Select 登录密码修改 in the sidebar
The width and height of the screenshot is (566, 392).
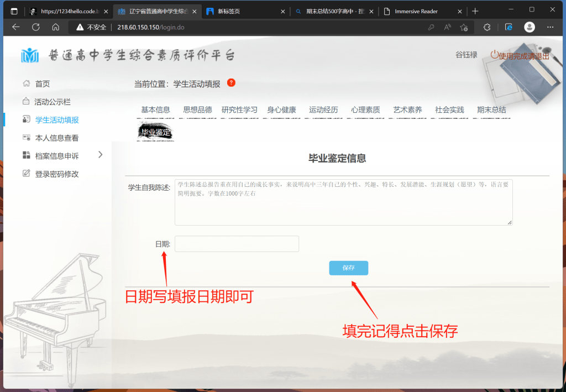[x=57, y=174]
